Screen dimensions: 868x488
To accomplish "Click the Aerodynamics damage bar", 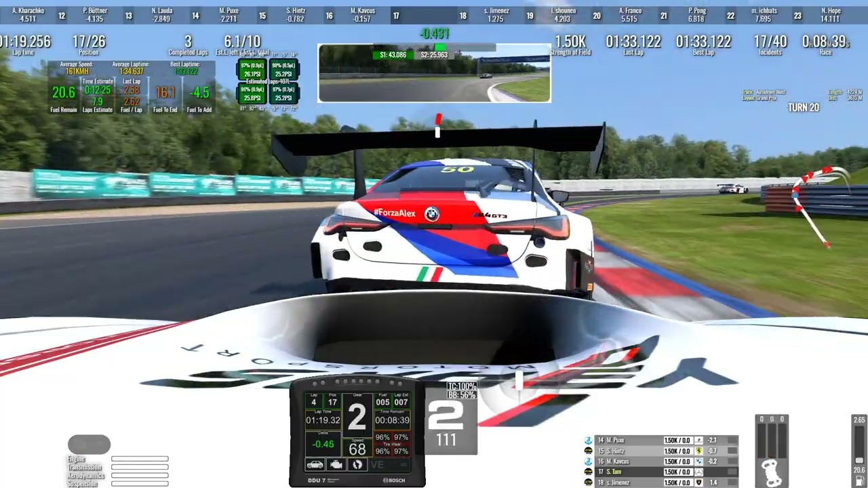I will pos(140,476).
